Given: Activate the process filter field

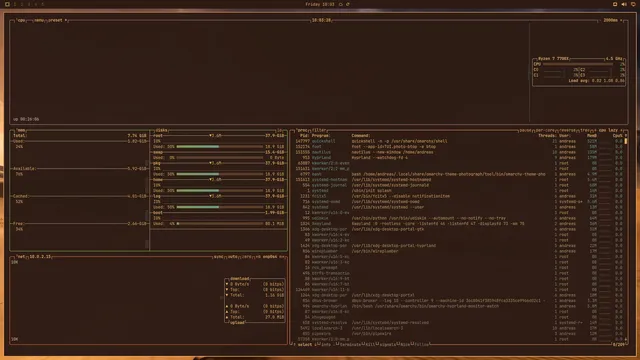Looking at the screenshot, I should tap(319, 130).
